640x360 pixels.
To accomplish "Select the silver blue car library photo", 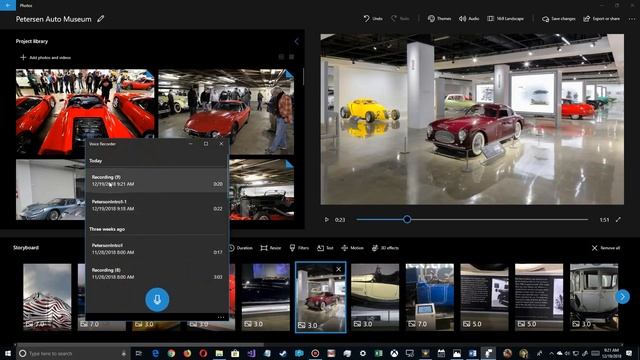I will coord(50,190).
